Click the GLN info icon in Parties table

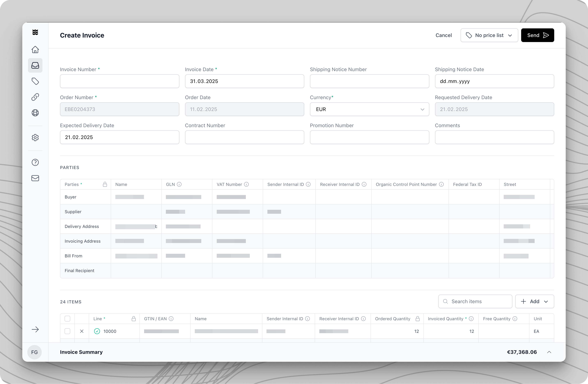(x=179, y=184)
